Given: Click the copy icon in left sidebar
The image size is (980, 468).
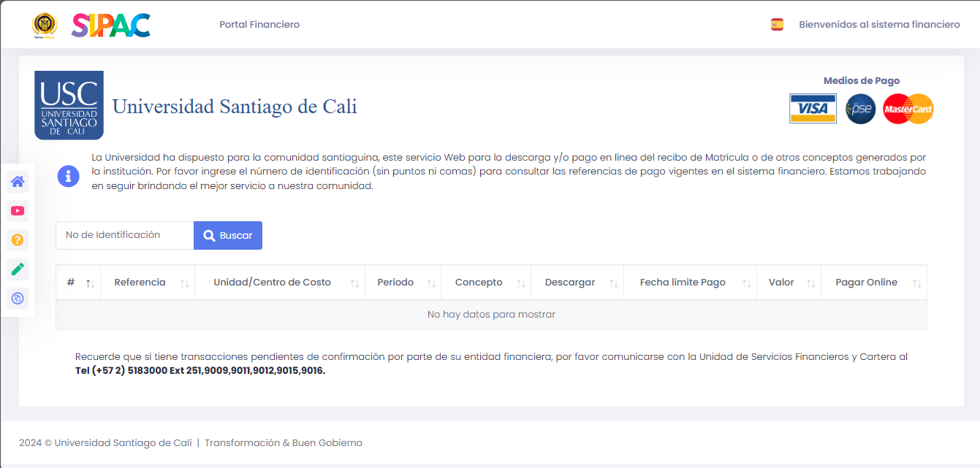Looking at the screenshot, I should 18,299.
